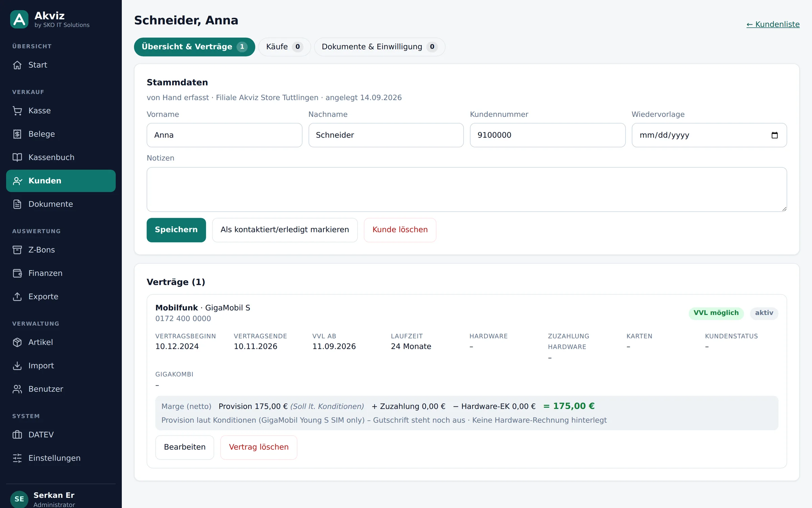Image resolution: width=812 pixels, height=508 pixels.
Task: Click the margin total = 175,00 €
Action: [569, 406]
